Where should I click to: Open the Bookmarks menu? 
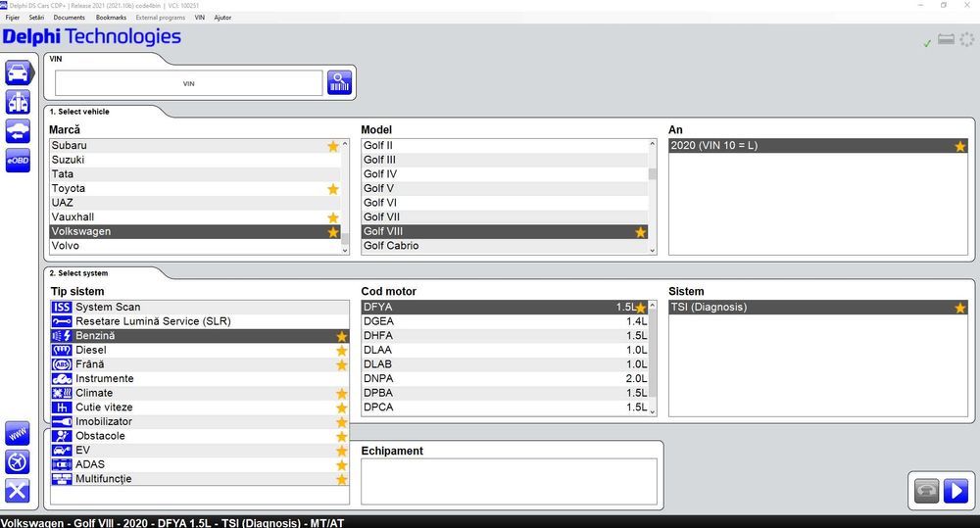pyautogui.click(x=112, y=18)
